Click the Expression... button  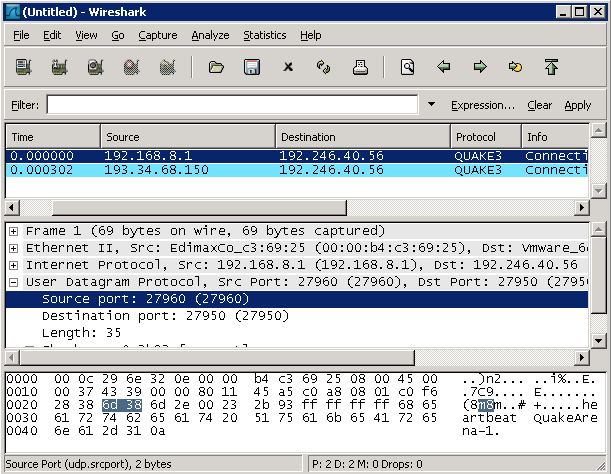(482, 105)
